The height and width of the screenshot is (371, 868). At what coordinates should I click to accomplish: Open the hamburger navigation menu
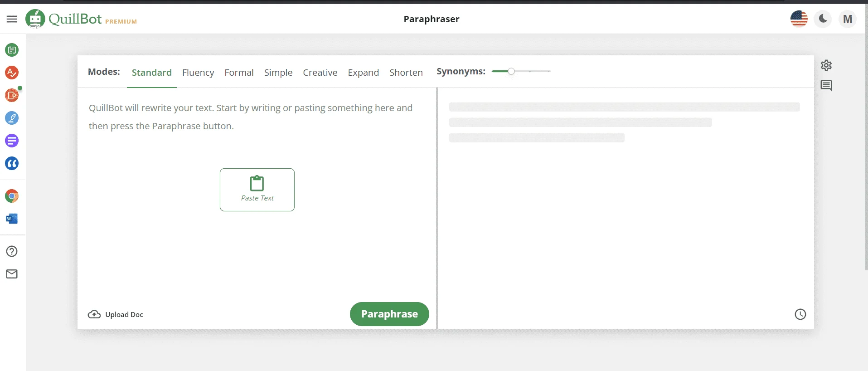(x=12, y=19)
